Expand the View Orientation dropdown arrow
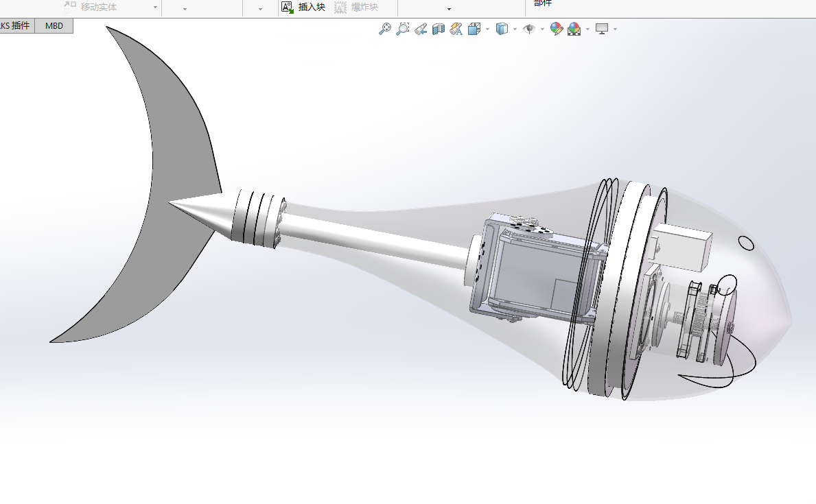The image size is (816, 504). point(488,29)
